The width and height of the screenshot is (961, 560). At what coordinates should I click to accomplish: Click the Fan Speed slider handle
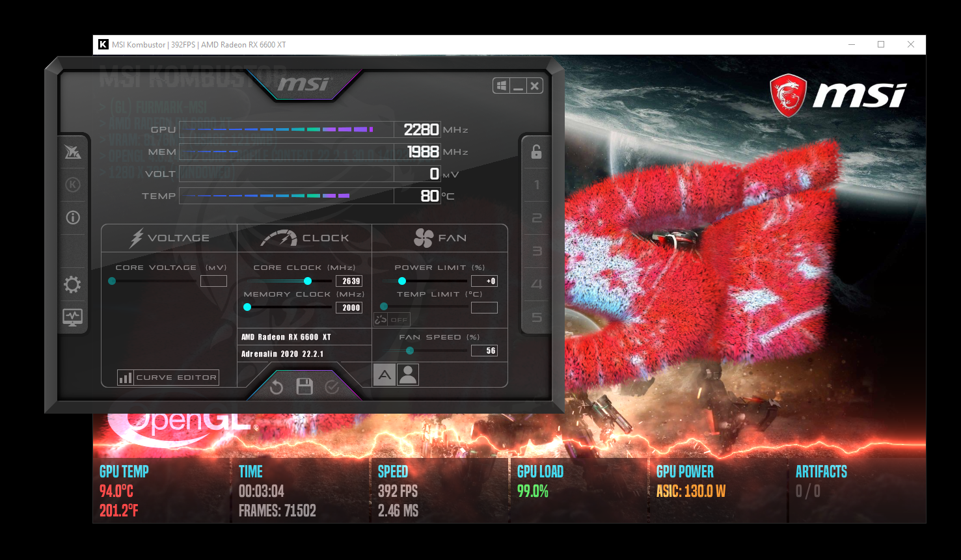coord(410,351)
